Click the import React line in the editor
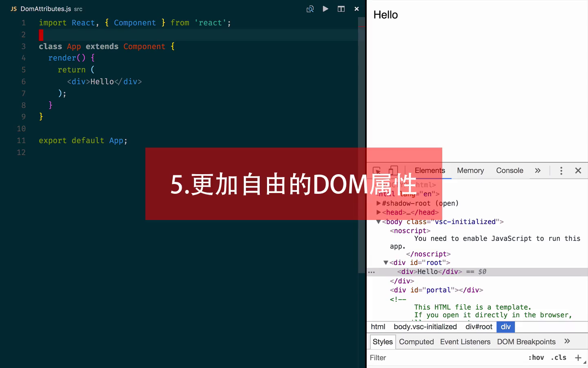588x368 pixels. pyautogui.click(x=135, y=22)
